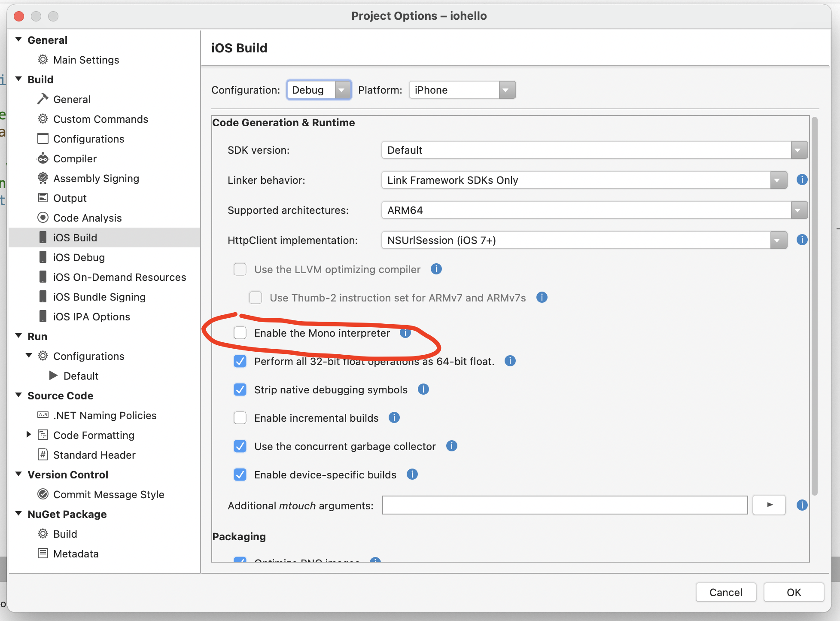Click the info icon beside Linker behavior
The height and width of the screenshot is (621, 840).
pyautogui.click(x=802, y=180)
